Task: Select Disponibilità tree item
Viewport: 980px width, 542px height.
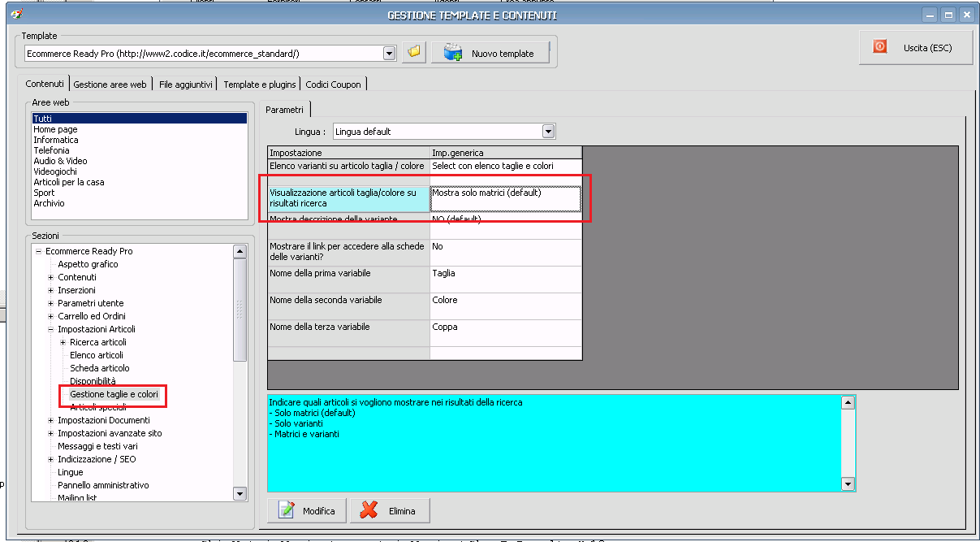Action: (93, 381)
